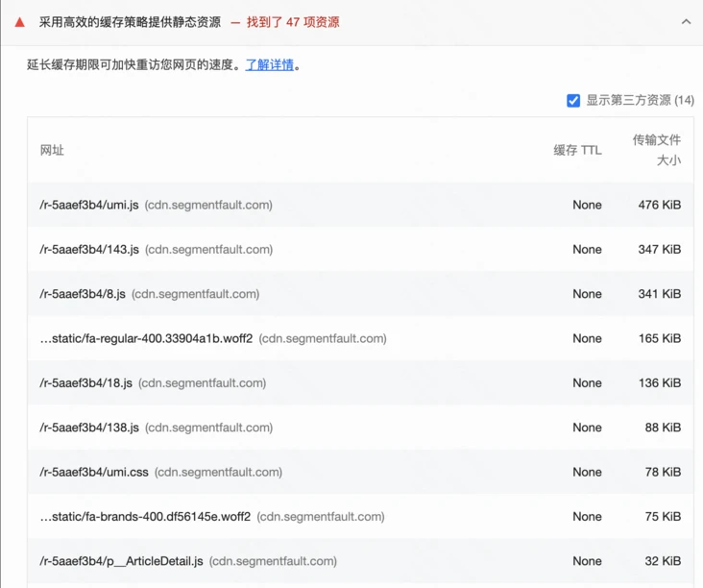This screenshot has height=588, width=703.
Task: Open the /r-5aaef3b4/143.js URL
Action: pyautogui.click(x=89, y=250)
